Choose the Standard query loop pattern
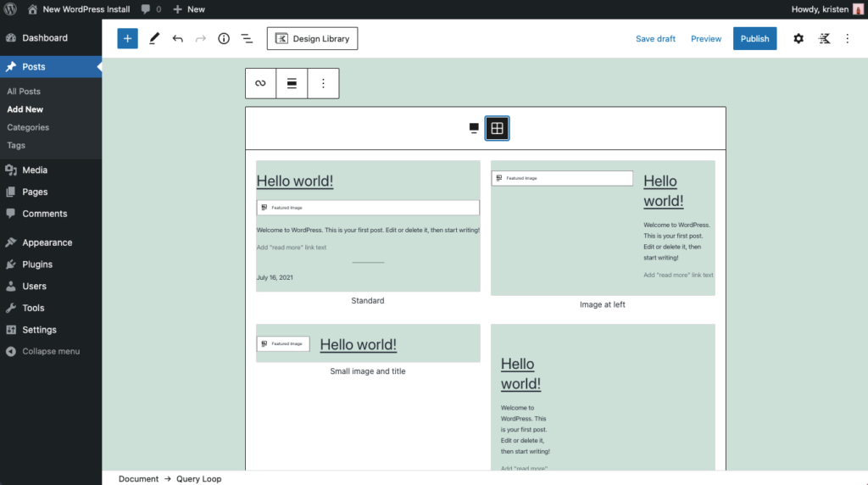This screenshot has width=868, height=485. 368,226
